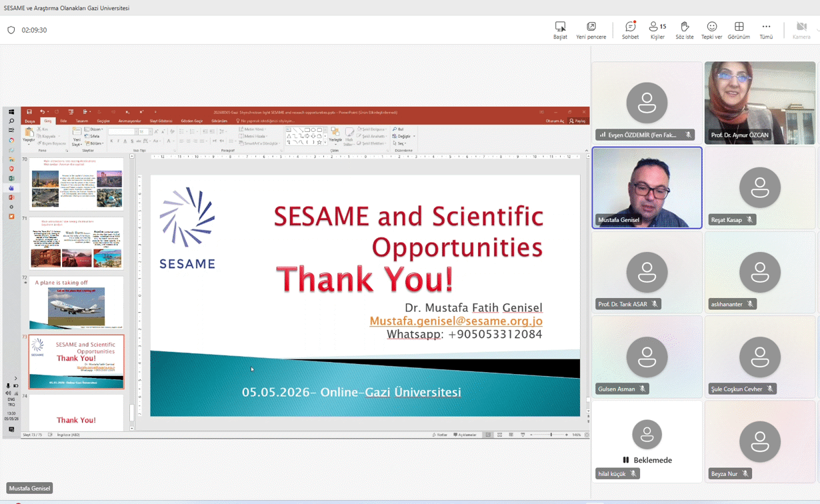Raise hand with Söz iste
The image size is (820, 504).
pyautogui.click(x=685, y=30)
